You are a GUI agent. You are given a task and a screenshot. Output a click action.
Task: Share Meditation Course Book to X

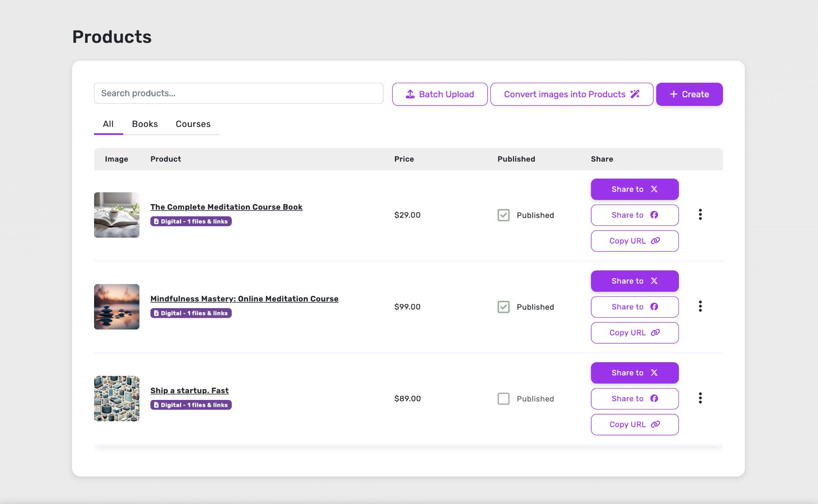(634, 189)
